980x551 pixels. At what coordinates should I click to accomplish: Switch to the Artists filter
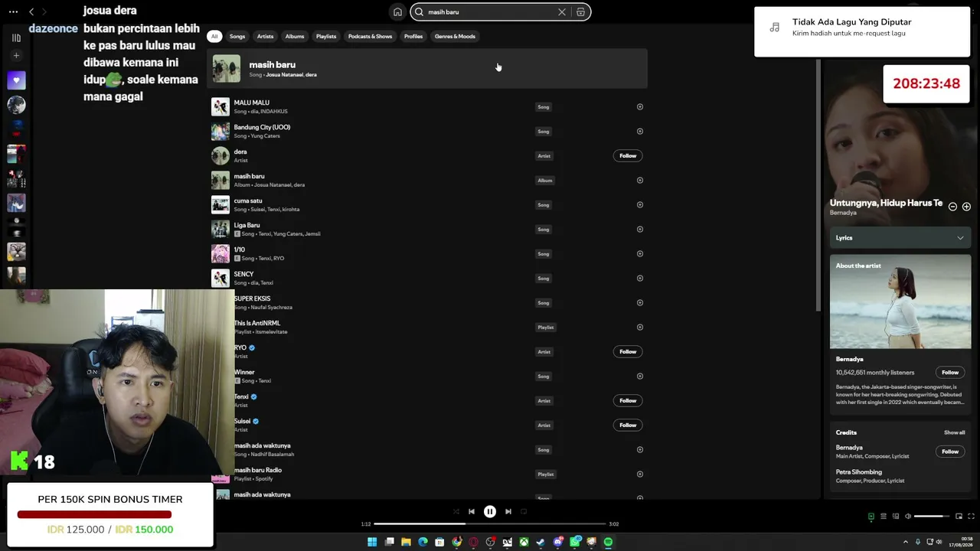(265, 36)
